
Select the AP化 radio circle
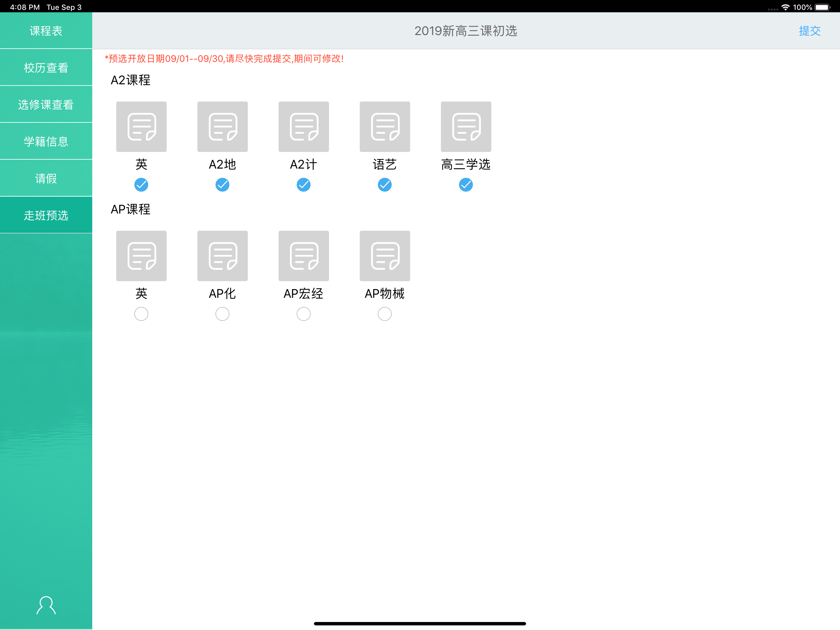click(223, 314)
